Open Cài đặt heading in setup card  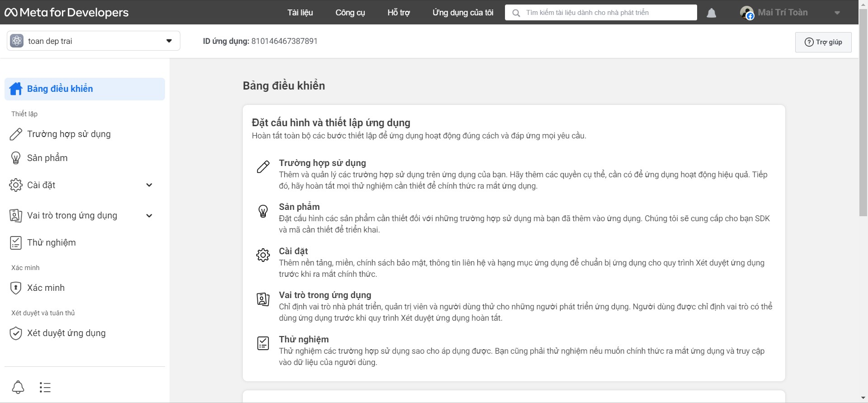(x=293, y=251)
